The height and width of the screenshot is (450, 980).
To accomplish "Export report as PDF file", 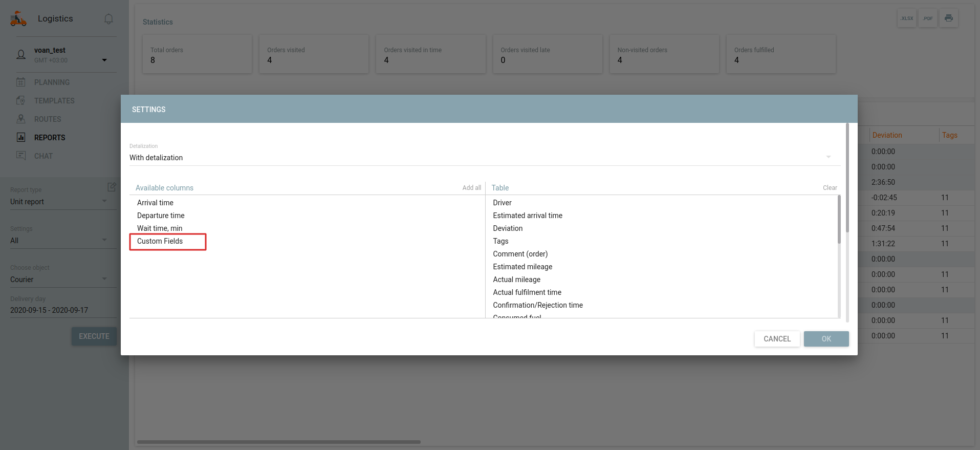I will click(x=928, y=18).
